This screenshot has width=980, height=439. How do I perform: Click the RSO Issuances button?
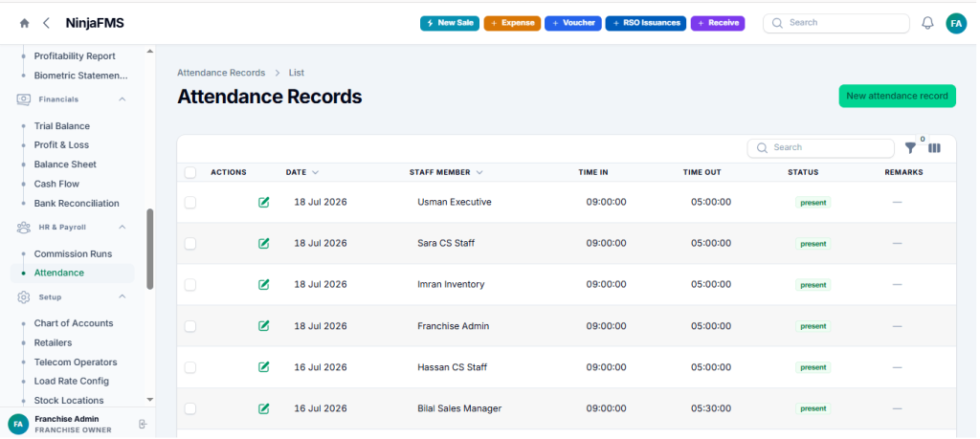point(646,23)
